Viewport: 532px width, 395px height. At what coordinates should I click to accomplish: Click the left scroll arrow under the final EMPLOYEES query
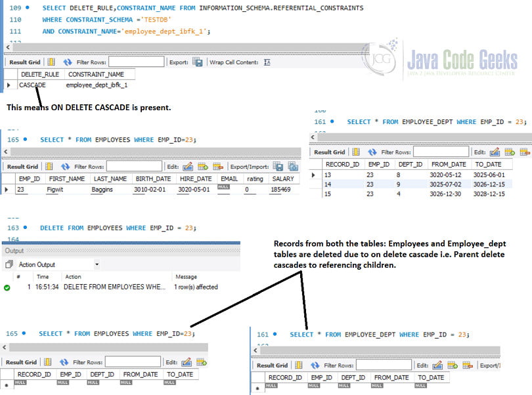point(5,347)
